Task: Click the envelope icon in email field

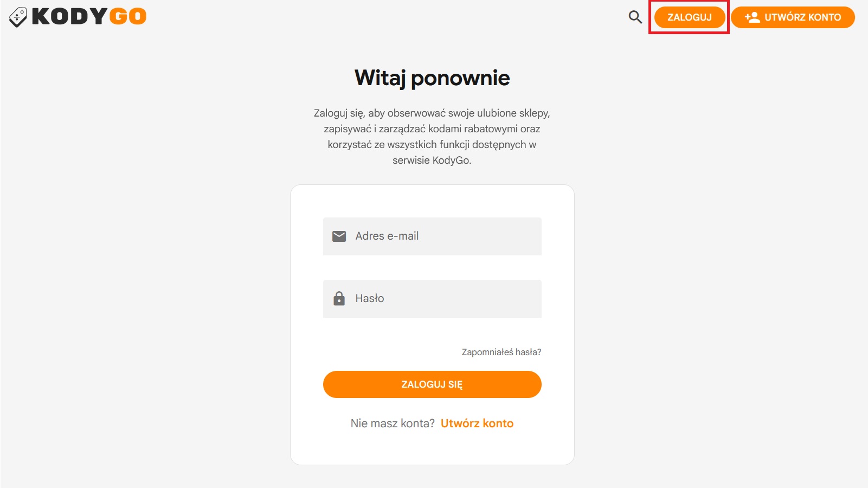Action: 339,236
